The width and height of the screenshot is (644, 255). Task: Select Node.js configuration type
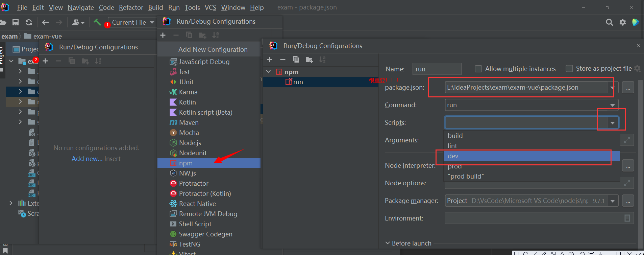pyautogui.click(x=209, y=143)
